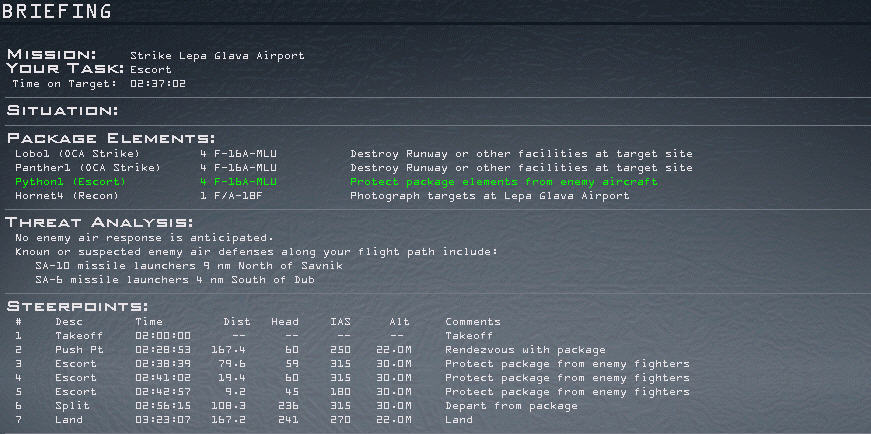Click the 'Head' column header

(x=285, y=322)
